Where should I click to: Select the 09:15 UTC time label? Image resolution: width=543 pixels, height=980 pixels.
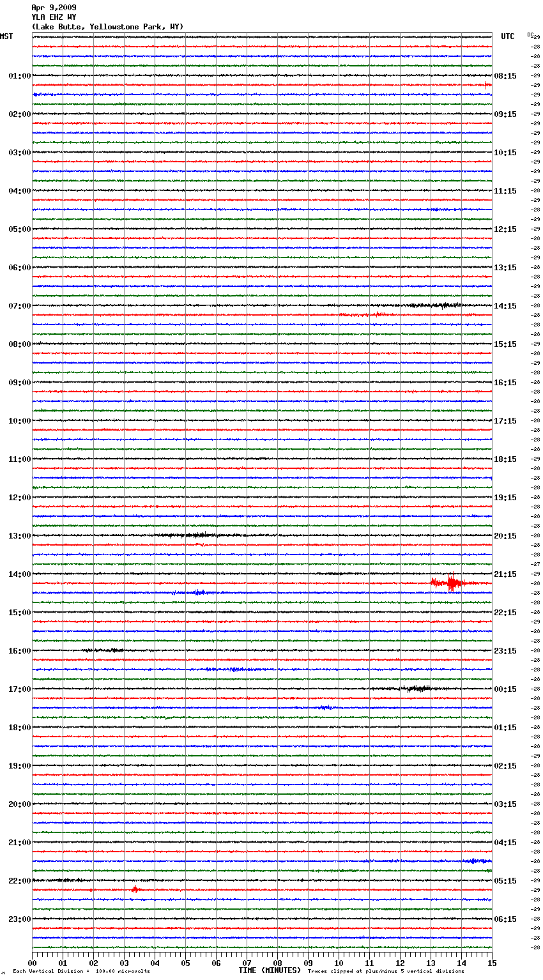[x=505, y=114]
